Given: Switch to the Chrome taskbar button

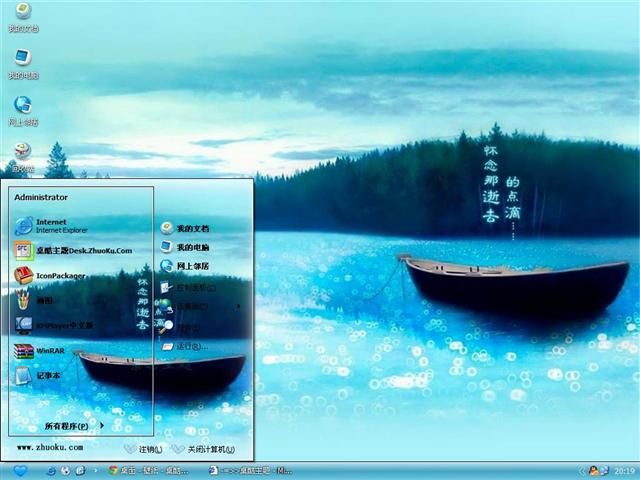Looking at the screenshot, I should (149, 471).
